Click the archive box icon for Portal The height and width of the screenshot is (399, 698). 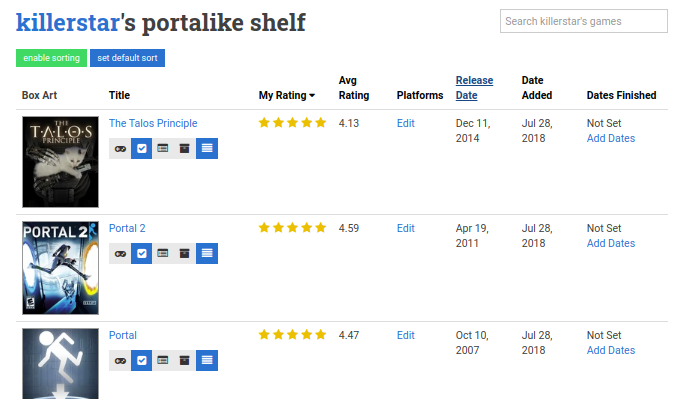[184, 361]
